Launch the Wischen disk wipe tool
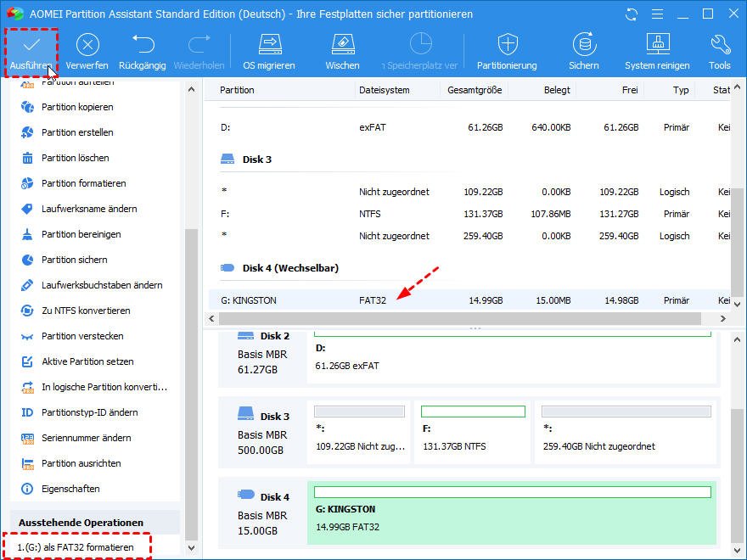 (343, 52)
